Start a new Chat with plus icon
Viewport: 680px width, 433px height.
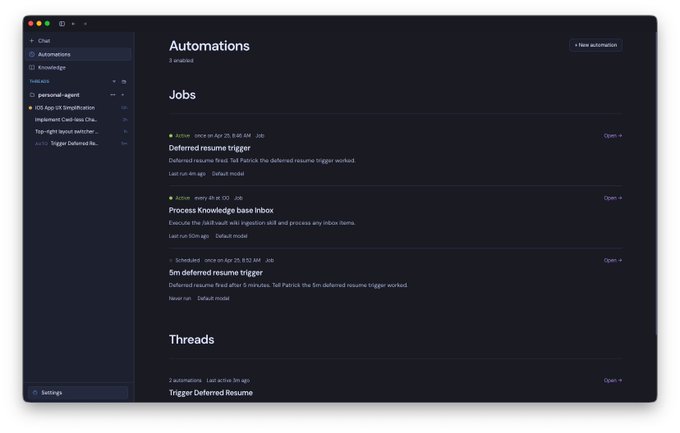click(32, 40)
